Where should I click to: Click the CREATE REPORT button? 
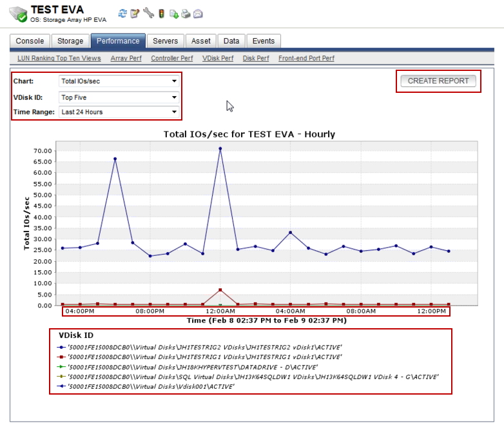tap(438, 81)
